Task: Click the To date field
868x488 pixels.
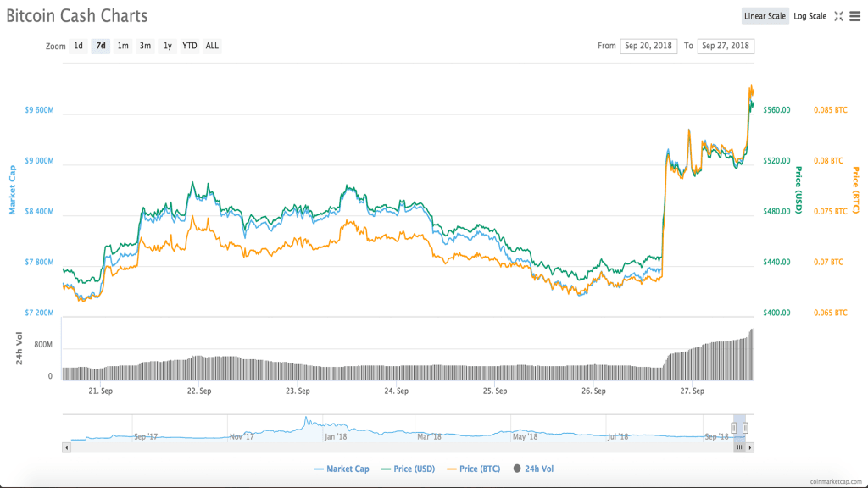Action: pos(726,46)
